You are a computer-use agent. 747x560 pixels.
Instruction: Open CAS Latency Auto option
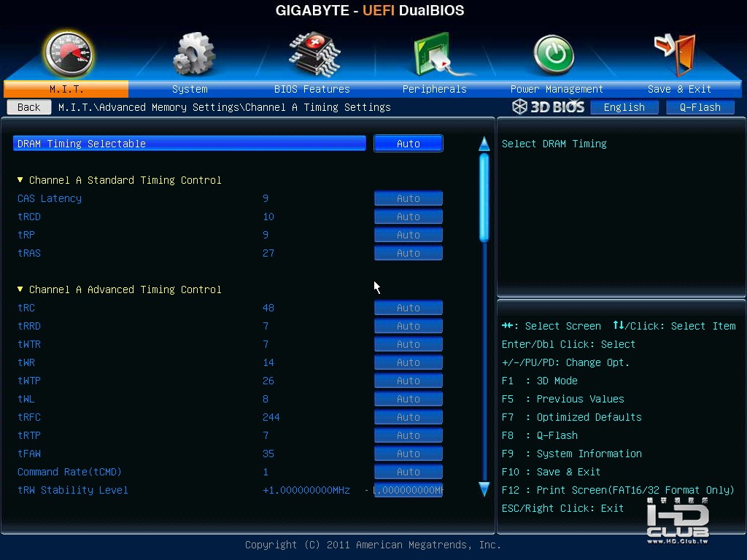[x=409, y=198]
